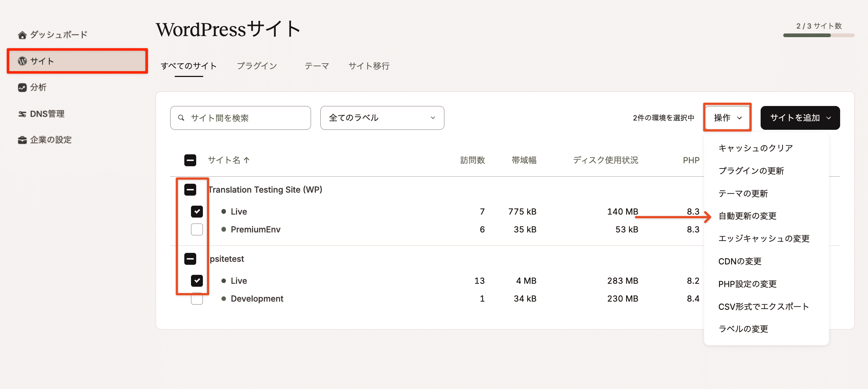Open the 操作 actions dropdown
The width and height of the screenshot is (868, 389).
click(x=726, y=118)
